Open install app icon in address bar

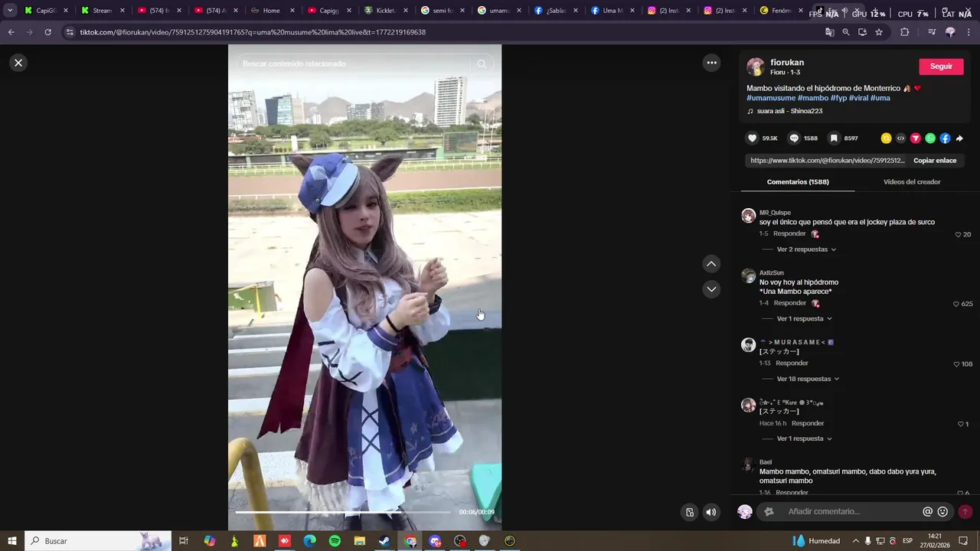[862, 32]
